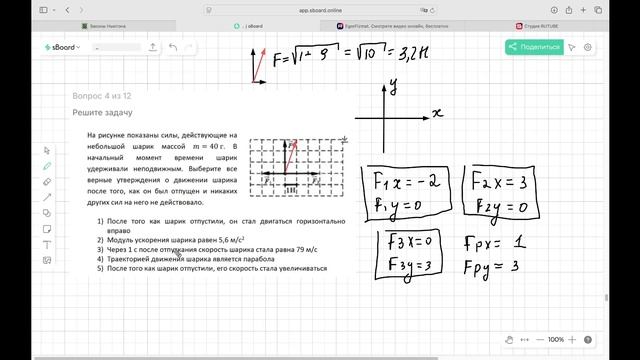The image size is (640, 360).
Task: Open the sidebar options chevron
Action: point(53,10)
